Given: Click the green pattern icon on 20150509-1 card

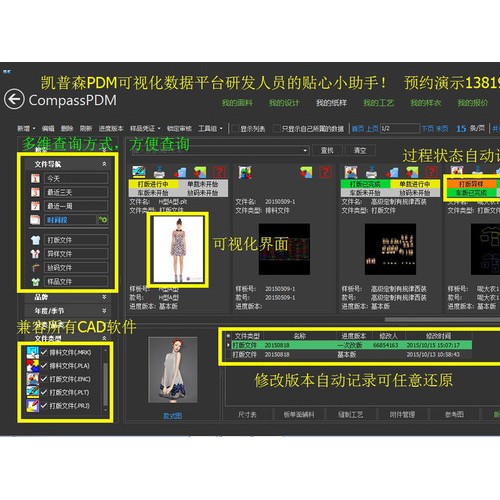Looking at the screenshot, I should click(306, 172).
